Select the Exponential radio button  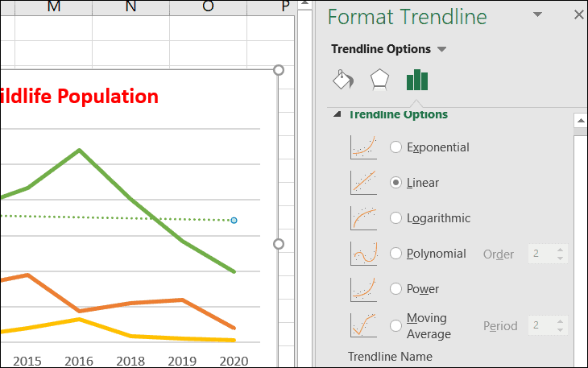(x=395, y=147)
